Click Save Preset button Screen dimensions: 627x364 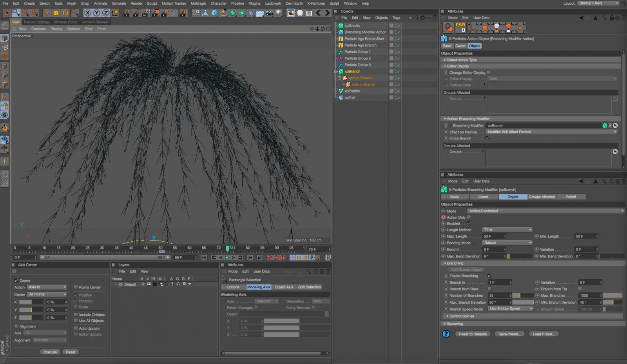pyautogui.click(x=509, y=334)
